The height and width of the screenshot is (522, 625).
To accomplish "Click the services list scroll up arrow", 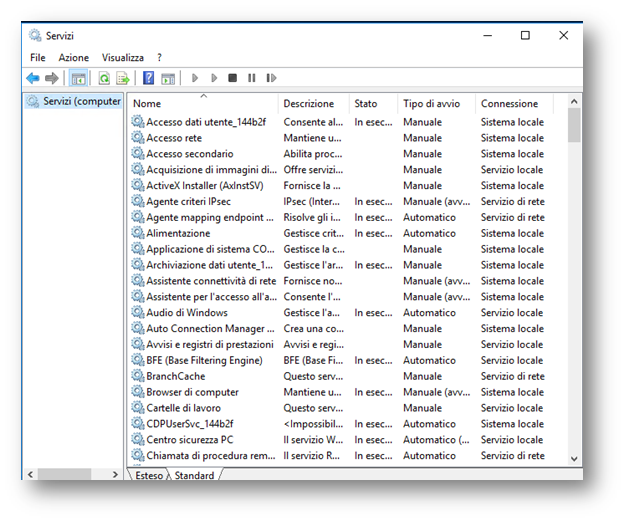I will [x=574, y=101].
